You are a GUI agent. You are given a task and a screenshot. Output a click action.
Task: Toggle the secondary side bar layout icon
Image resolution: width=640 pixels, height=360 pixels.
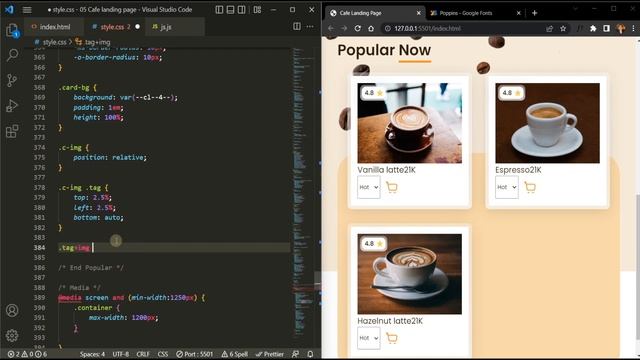pyautogui.click(x=242, y=9)
